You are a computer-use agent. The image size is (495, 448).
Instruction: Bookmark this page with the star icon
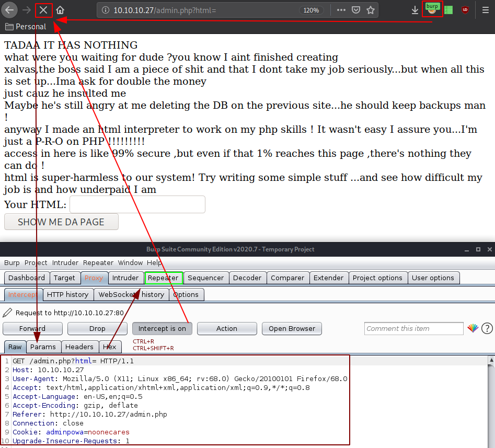[370, 10]
